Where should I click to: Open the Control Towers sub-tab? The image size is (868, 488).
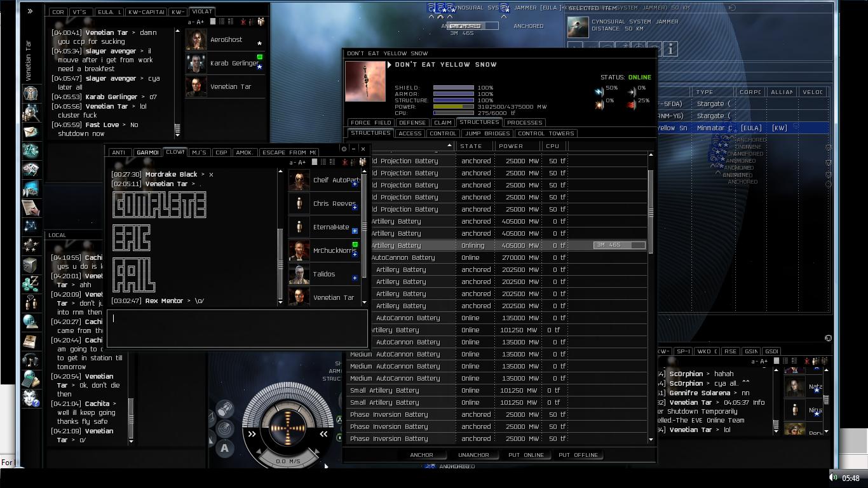(x=546, y=133)
